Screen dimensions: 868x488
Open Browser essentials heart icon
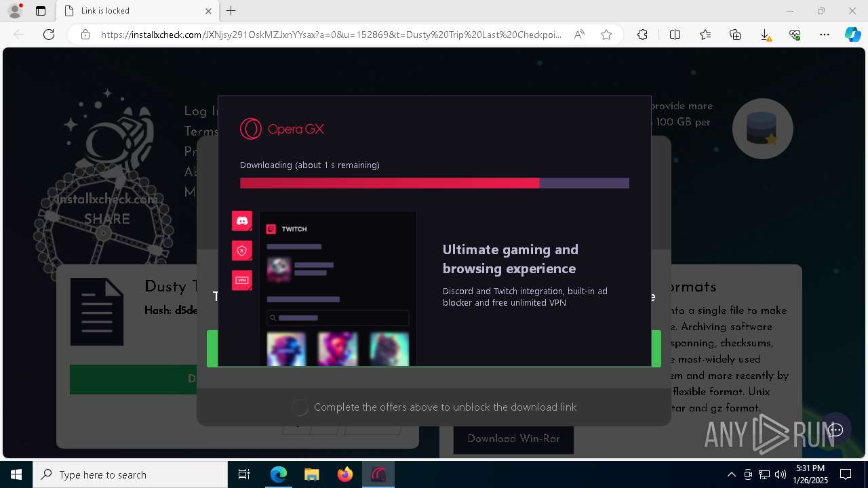click(795, 35)
